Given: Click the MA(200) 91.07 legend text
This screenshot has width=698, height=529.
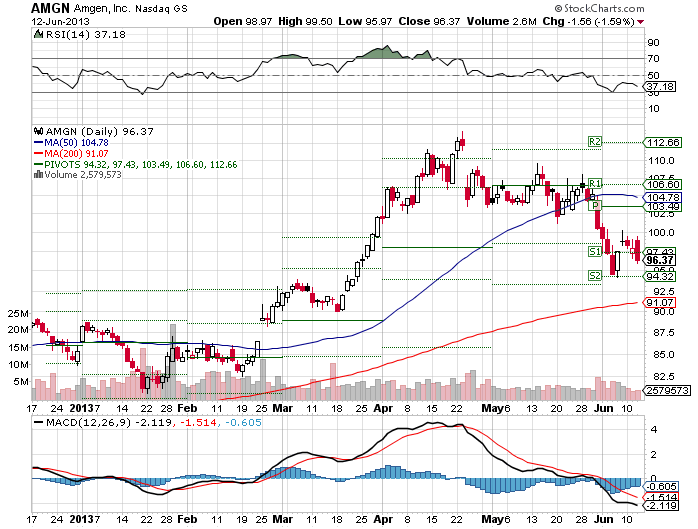Looking at the screenshot, I should (x=76, y=154).
